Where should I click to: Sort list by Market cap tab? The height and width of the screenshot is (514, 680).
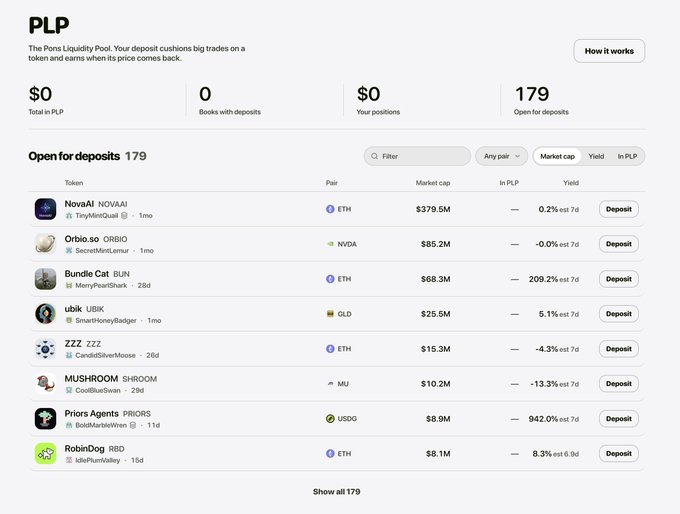tap(557, 156)
